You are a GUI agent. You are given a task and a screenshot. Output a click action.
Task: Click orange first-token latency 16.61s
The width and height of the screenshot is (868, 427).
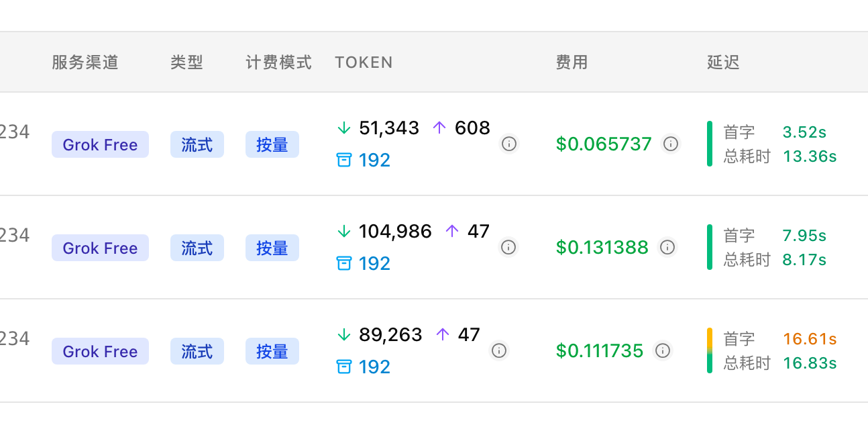[x=810, y=339]
